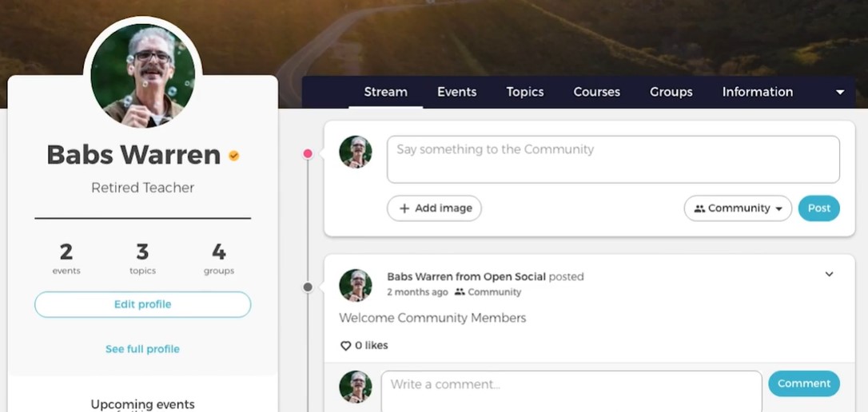The width and height of the screenshot is (868, 412).
Task: Select the Groups tab
Action: point(671,92)
